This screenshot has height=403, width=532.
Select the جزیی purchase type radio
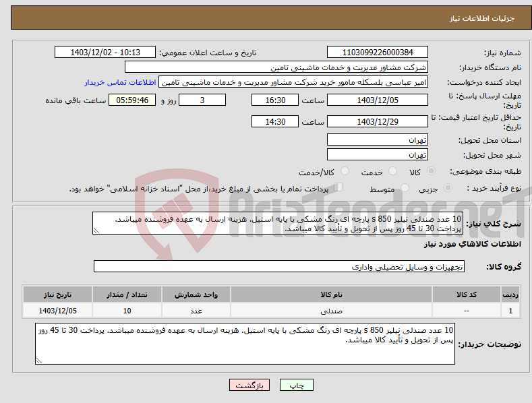click(x=448, y=188)
